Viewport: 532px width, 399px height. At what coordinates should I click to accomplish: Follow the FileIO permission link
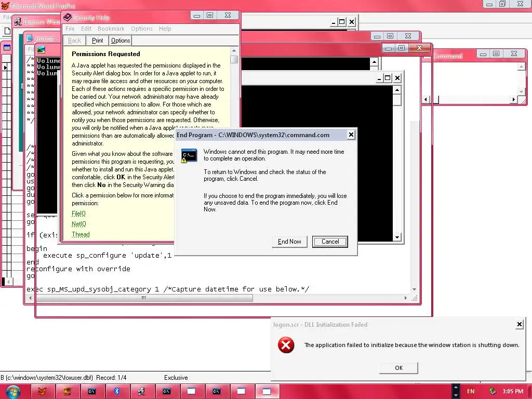pos(78,214)
